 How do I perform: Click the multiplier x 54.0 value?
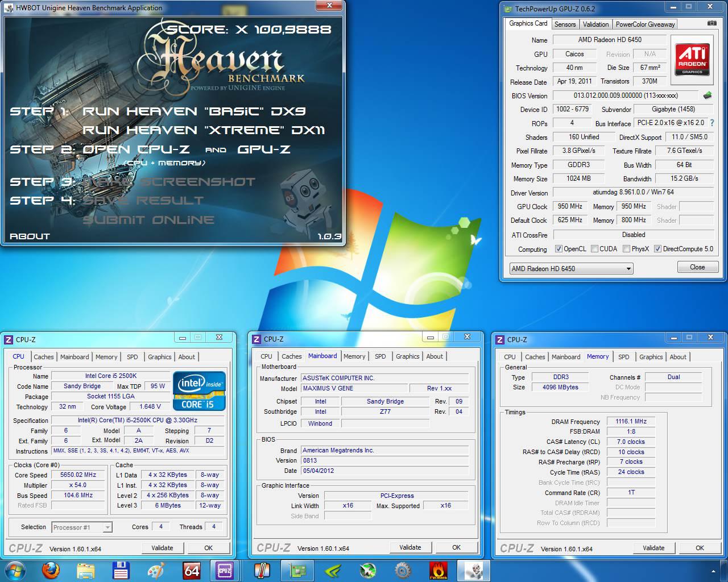(78, 485)
